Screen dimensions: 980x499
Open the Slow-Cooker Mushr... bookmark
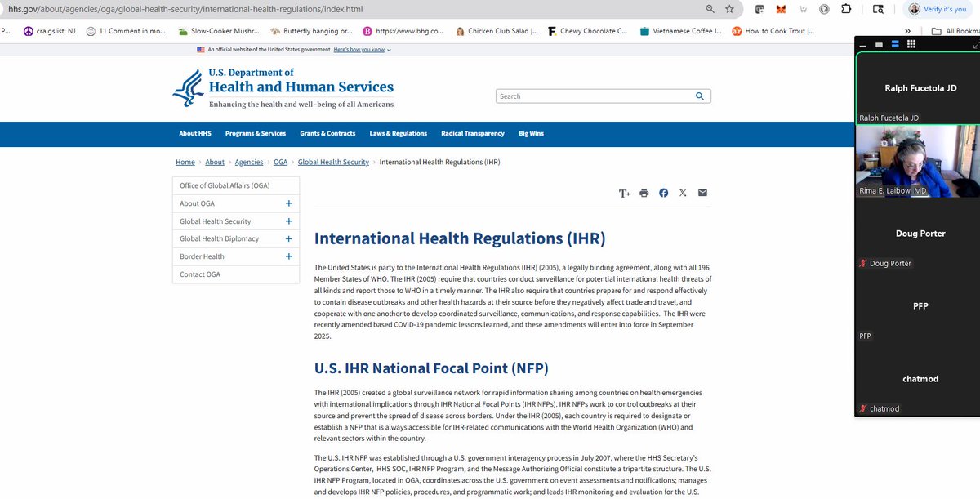point(217,31)
